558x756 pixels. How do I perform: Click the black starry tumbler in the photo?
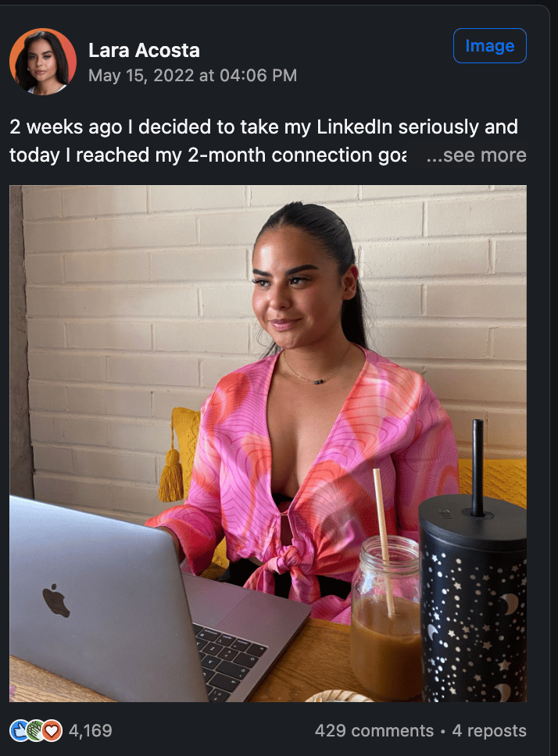(x=473, y=598)
